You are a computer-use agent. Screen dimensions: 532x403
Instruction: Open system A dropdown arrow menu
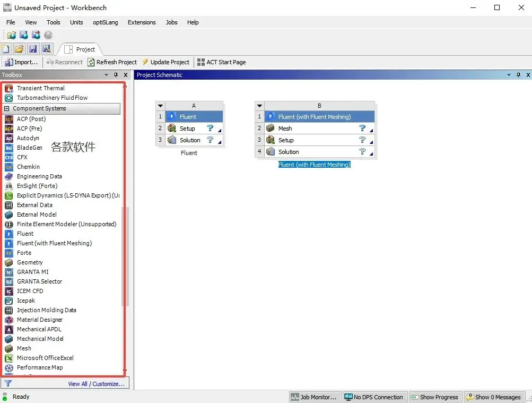[161, 106]
